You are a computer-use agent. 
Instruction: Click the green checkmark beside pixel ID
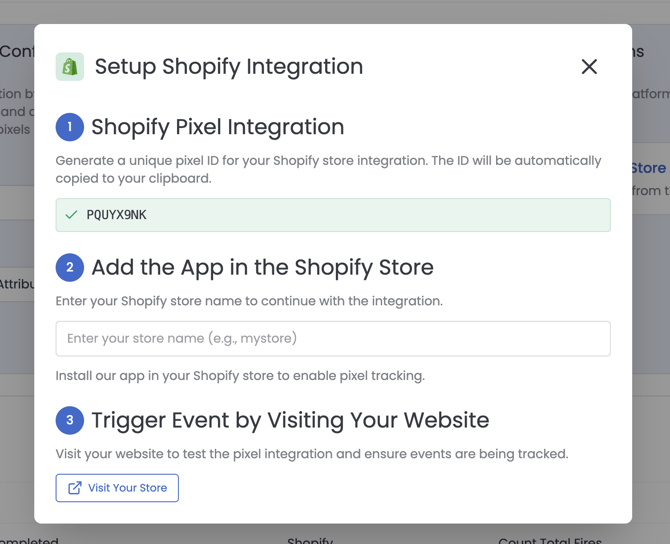(71, 215)
